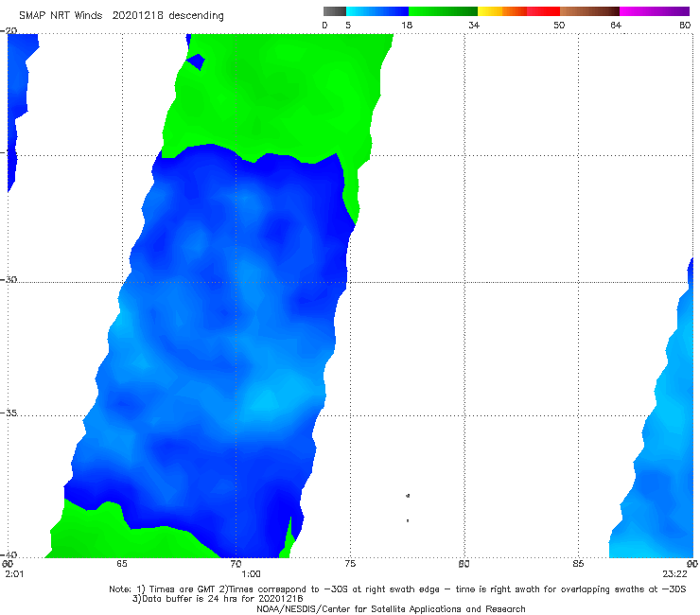Click the "90" longitude axis label
The height and width of the screenshot is (615, 700).
(692, 564)
